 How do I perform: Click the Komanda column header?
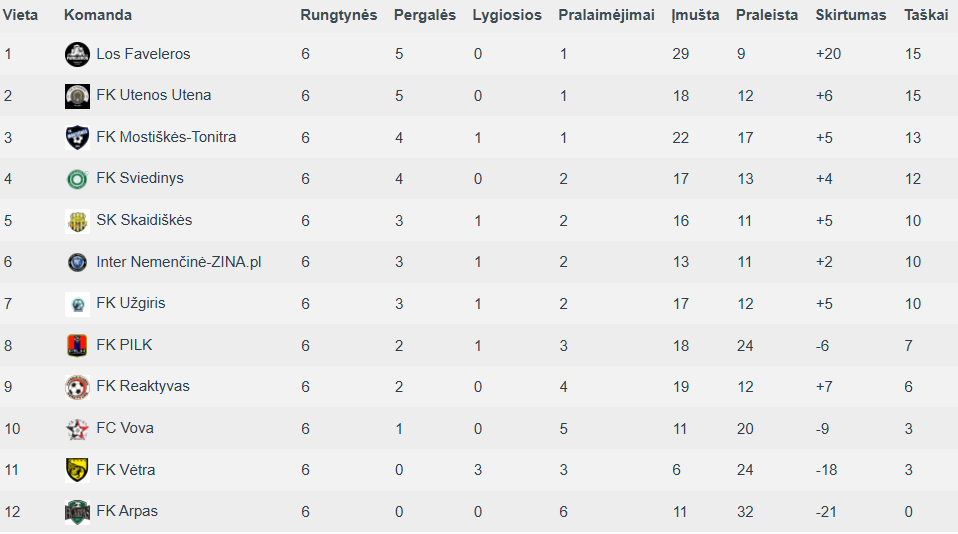tap(98, 15)
